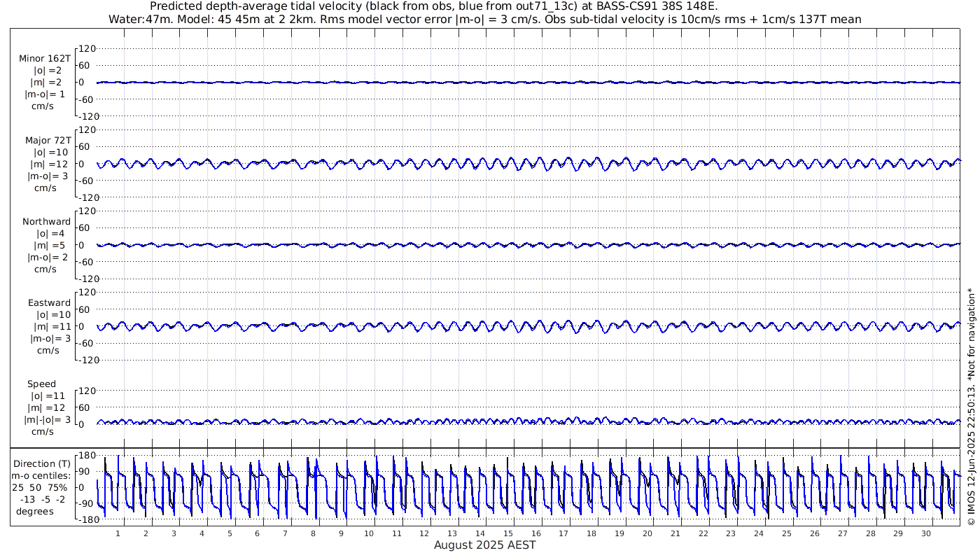
Task: Click the 180 tick of Direction panel
Action: click(86, 455)
